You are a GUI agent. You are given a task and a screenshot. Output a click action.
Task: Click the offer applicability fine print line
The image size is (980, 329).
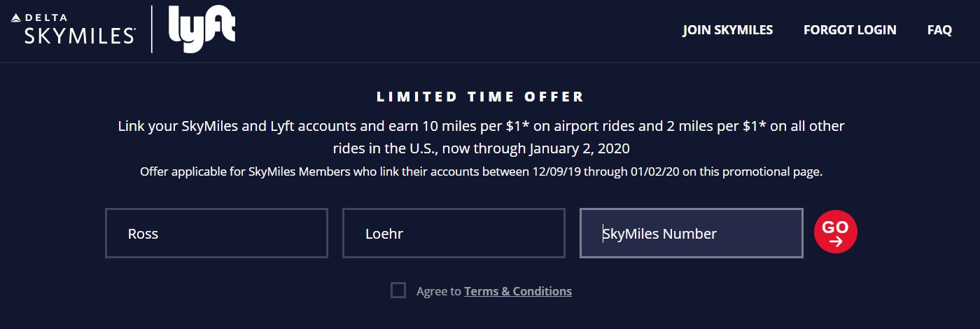pyautogui.click(x=481, y=171)
